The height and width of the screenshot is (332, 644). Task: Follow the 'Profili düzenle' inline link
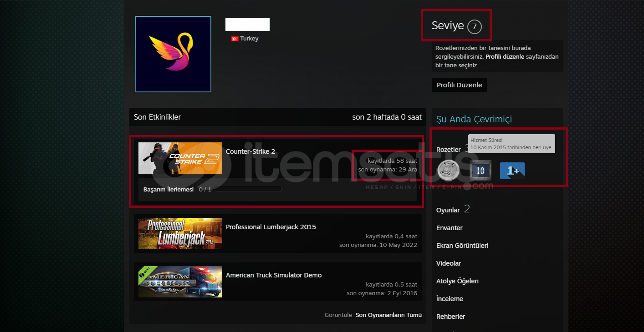505,57
